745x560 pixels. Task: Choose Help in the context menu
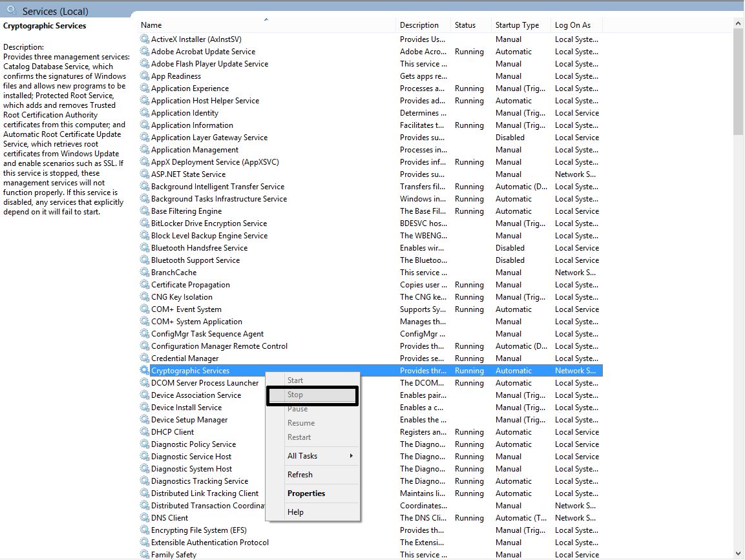(x=313, y=512)
